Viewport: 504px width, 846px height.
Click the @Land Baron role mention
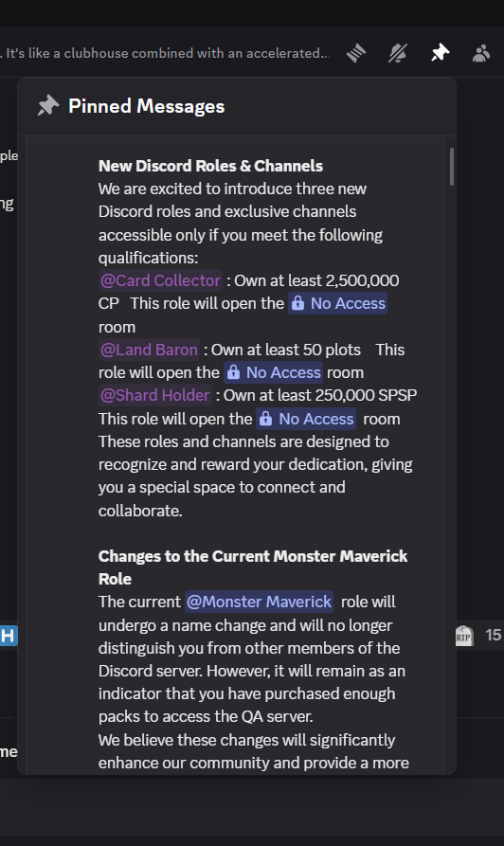pyautogui.click(x=149, y=350)
